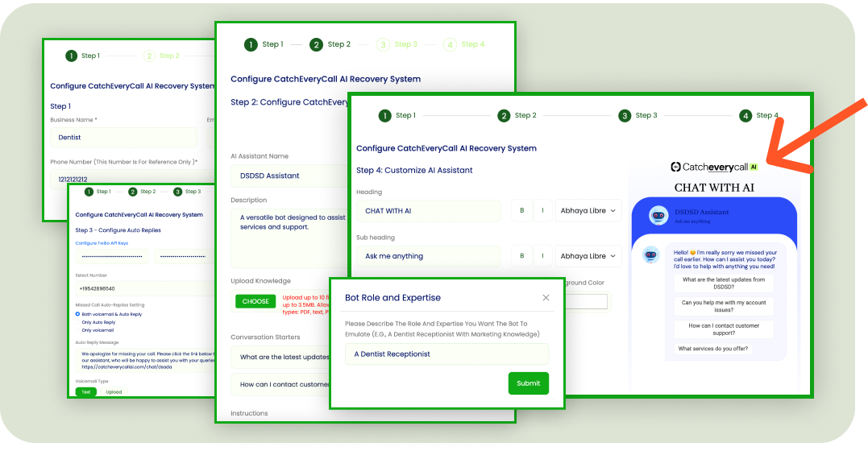
Task: Click the 'DSDSD Assistant' name in the chat header
Action: point(701,212)
